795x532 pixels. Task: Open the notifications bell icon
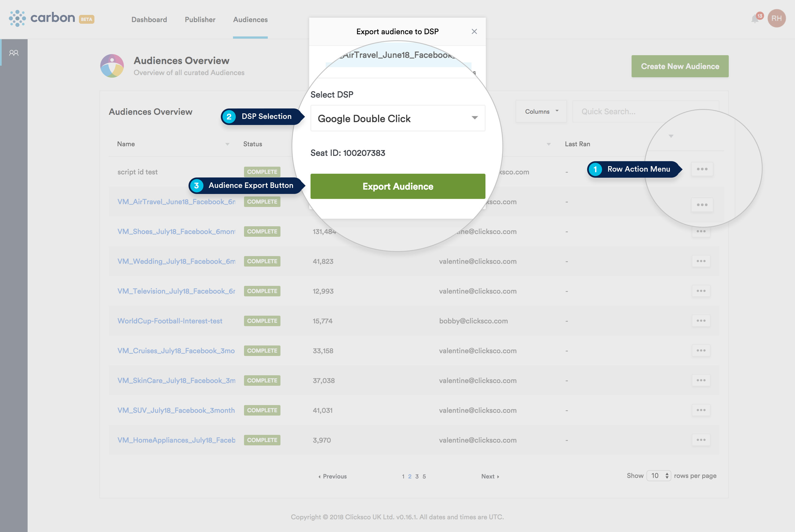click(755, 19)
